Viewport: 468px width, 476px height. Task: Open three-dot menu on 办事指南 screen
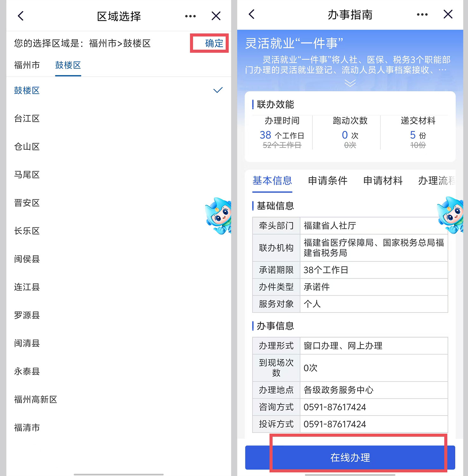(x=422, y=15)
